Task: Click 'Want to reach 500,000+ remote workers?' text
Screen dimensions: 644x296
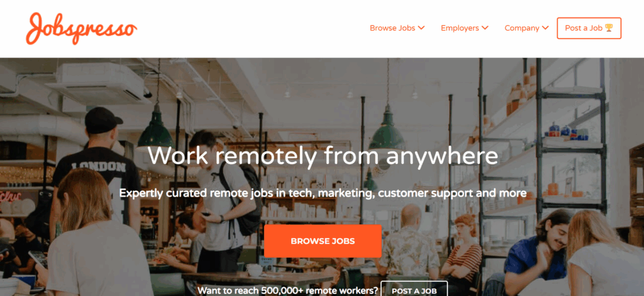Action: click(287, 291)
